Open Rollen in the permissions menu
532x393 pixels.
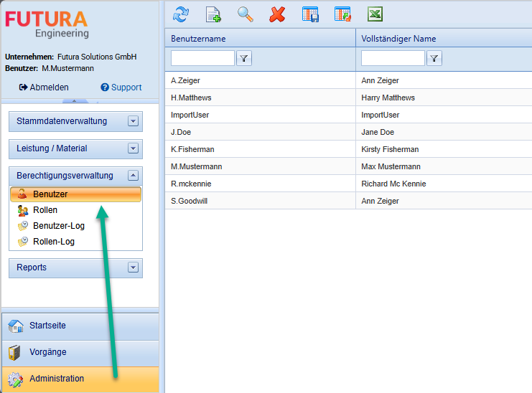tap(45, 210)
